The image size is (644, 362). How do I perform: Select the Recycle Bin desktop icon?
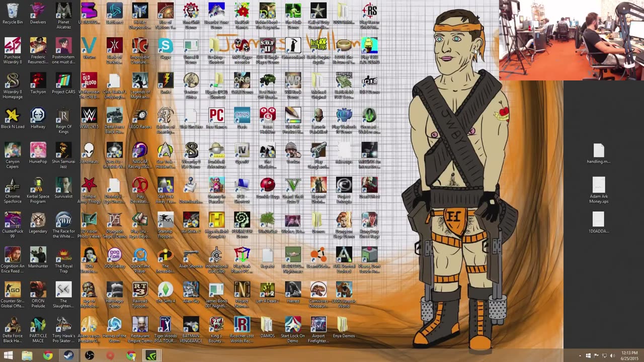(13, 14)
